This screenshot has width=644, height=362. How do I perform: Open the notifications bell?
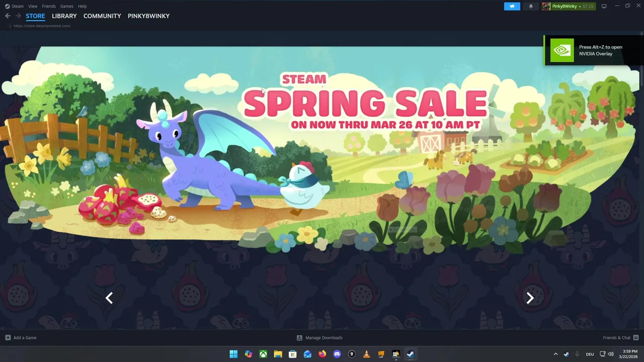pos(531,6)
